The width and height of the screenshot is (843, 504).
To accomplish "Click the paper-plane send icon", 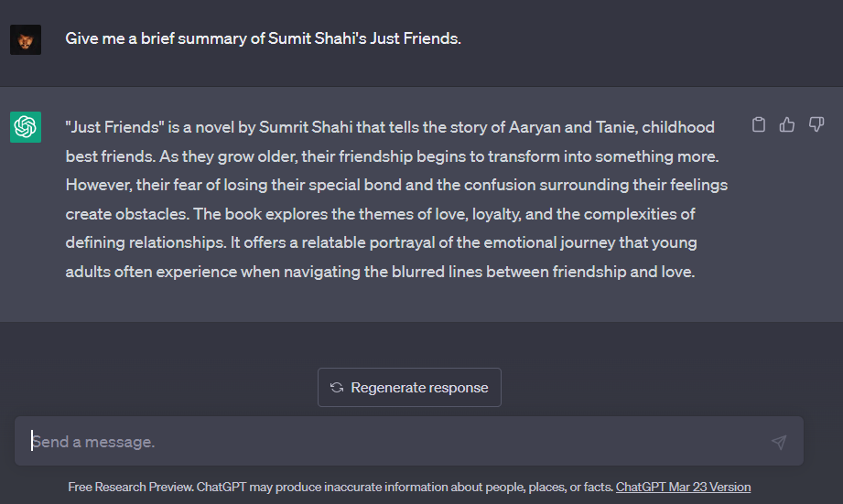I will (x=779, y=442).
